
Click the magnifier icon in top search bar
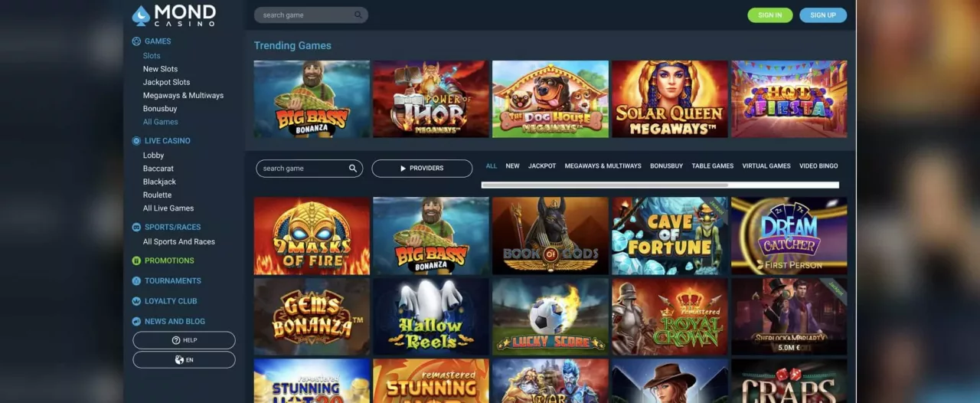(x=358, y=15)
